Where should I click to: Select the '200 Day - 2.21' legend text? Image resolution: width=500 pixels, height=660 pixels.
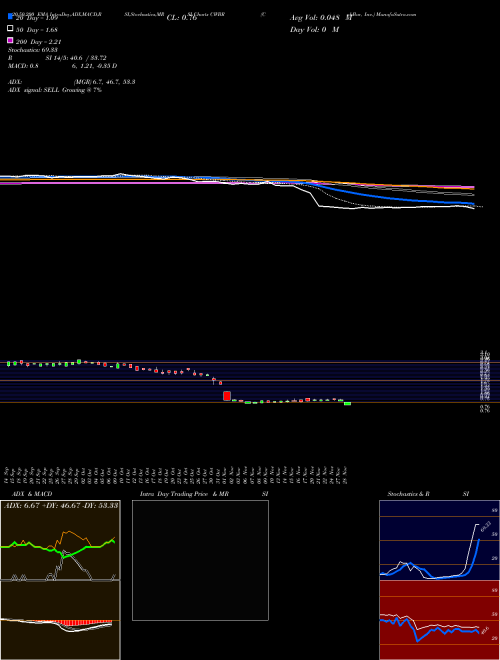coord(38,42)
